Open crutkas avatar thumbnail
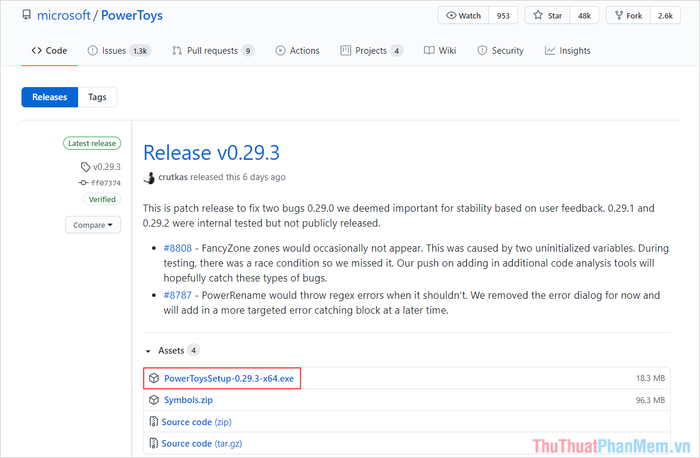 coord(149,177)
